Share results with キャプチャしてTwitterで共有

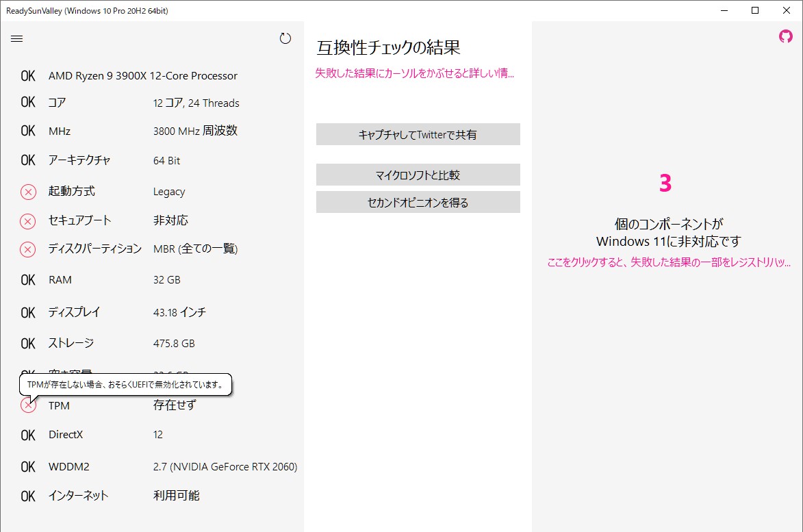[x=418, y=134]
